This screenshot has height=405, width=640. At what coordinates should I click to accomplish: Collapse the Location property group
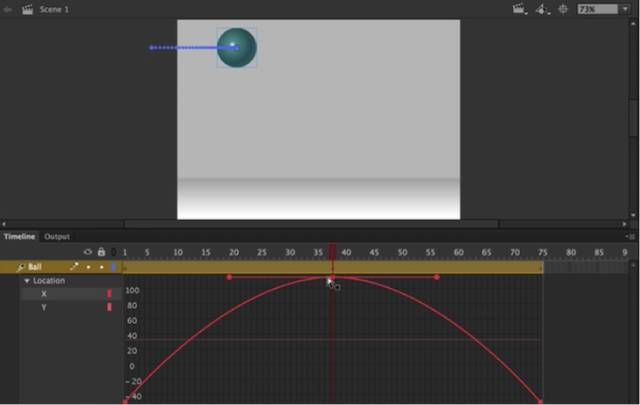[x=27, y=281]
